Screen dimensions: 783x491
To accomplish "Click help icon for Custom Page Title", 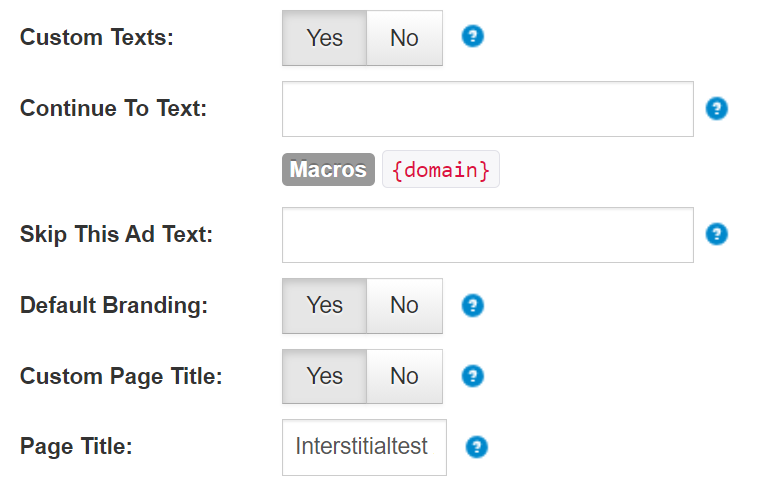I will pos(473,376).
